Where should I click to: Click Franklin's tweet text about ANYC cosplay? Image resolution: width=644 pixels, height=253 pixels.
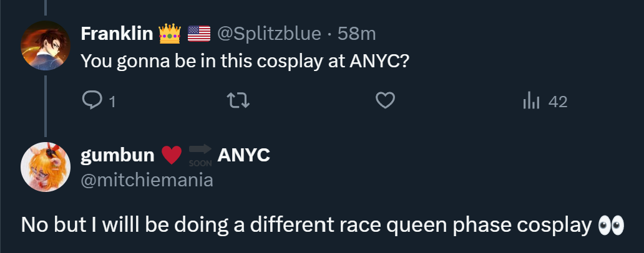[x=245, y=61]
